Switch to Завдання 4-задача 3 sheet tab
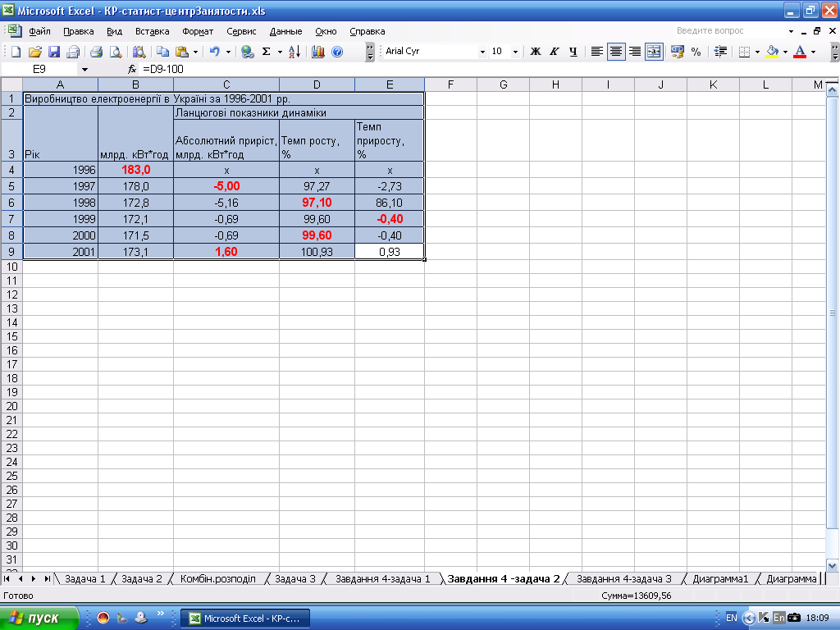 pos(623,578)
